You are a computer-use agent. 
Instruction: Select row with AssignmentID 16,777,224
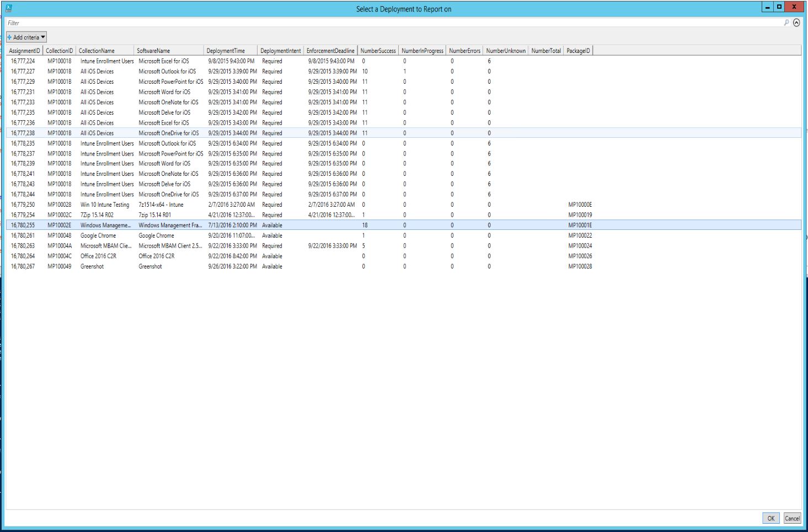tap(403, 61)
